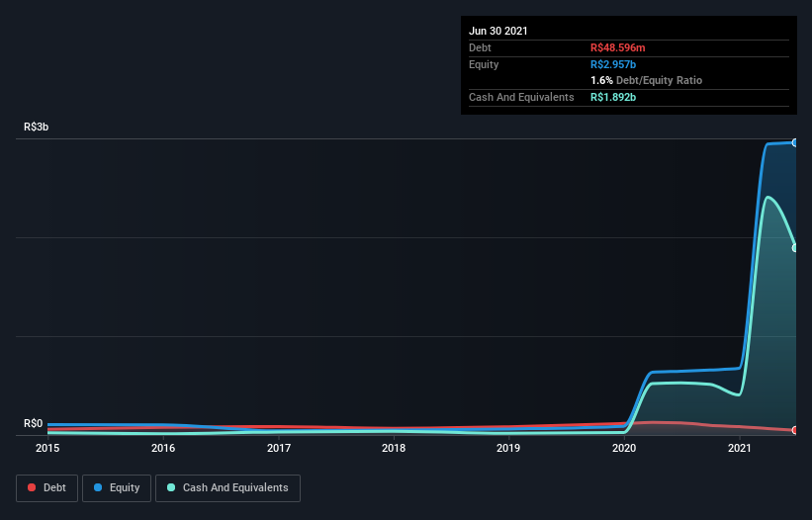Click the R$1.892b cash value
Screen dimensions: 812x520
click(x=613, y=97)
